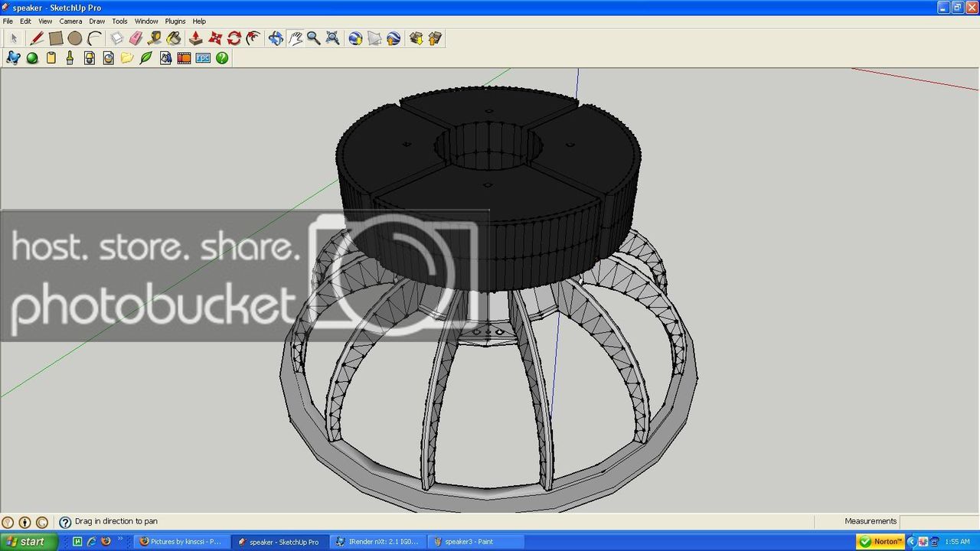
Task: Open the File menu
Action: point(8,21)
